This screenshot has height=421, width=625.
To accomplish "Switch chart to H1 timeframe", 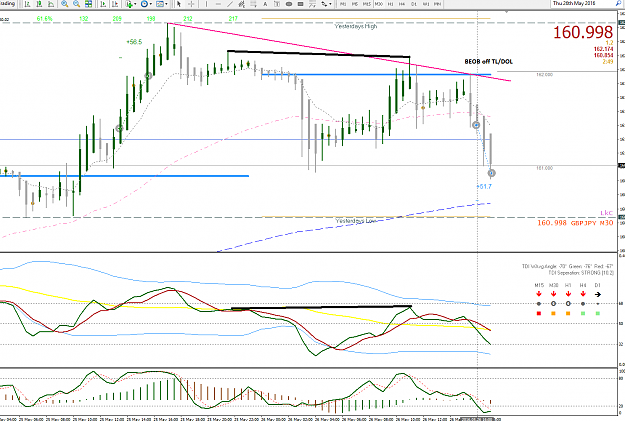I will [x=390, y=4].
